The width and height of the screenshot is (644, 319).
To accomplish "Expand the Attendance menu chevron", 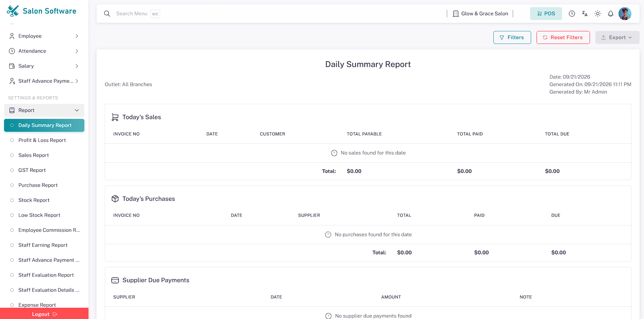I will pos(77,51).
